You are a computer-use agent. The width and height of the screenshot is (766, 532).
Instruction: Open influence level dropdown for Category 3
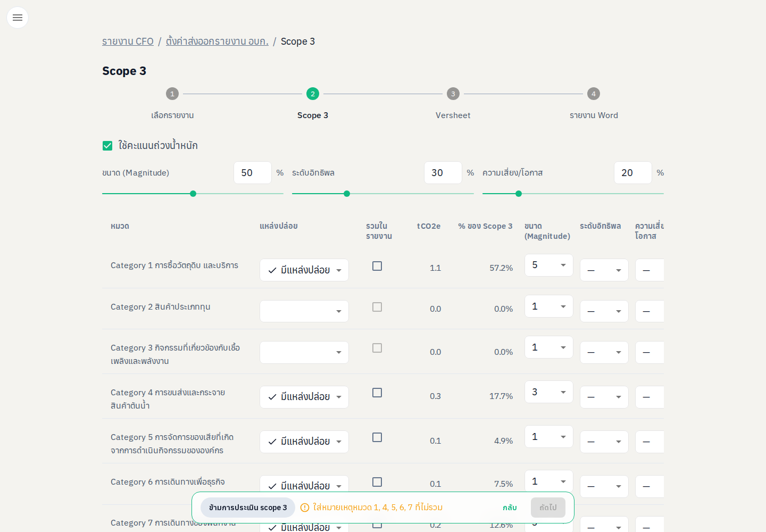(x=604, y=352)
